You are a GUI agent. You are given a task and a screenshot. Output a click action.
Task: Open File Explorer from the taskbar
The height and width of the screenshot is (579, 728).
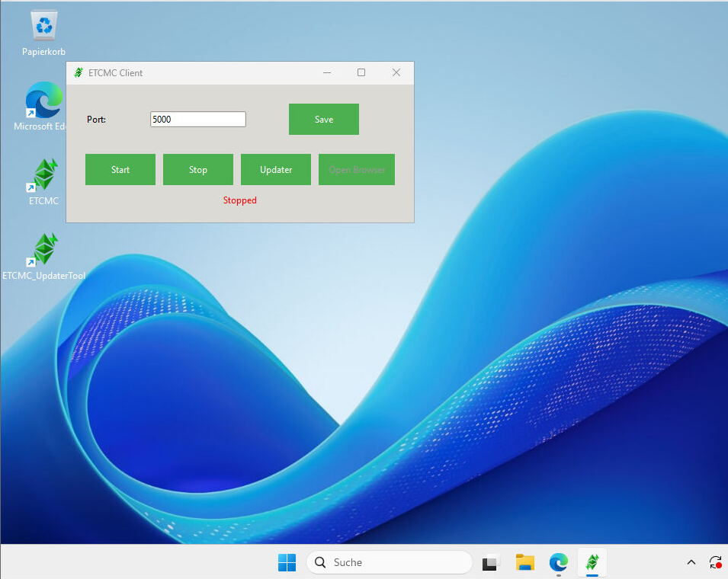click(524, 562)
